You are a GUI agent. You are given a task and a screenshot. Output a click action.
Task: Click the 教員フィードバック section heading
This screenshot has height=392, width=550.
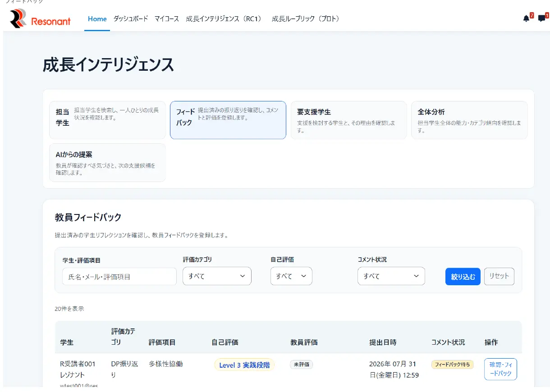pos(88,217)
